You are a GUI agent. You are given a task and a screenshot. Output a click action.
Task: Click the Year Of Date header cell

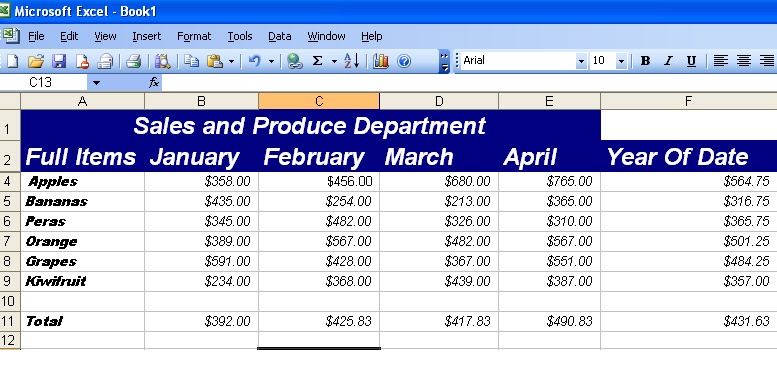(689, 156)
